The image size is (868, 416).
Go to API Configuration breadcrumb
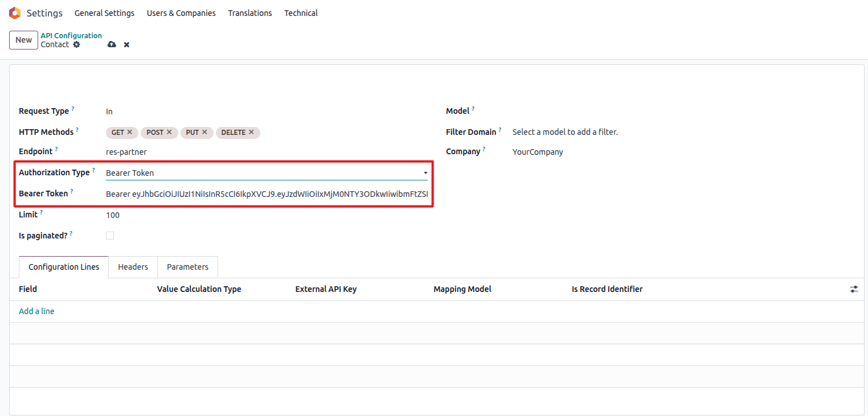coord(71,35)
